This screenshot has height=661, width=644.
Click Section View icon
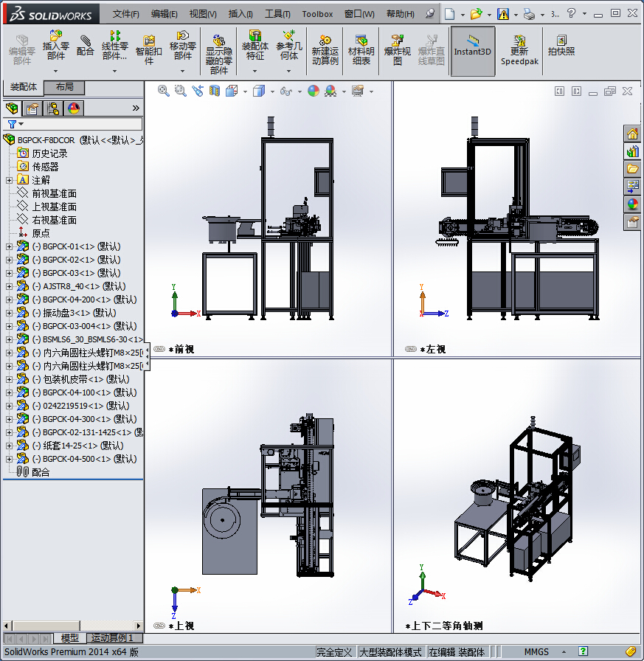click(x=215, y=91)
